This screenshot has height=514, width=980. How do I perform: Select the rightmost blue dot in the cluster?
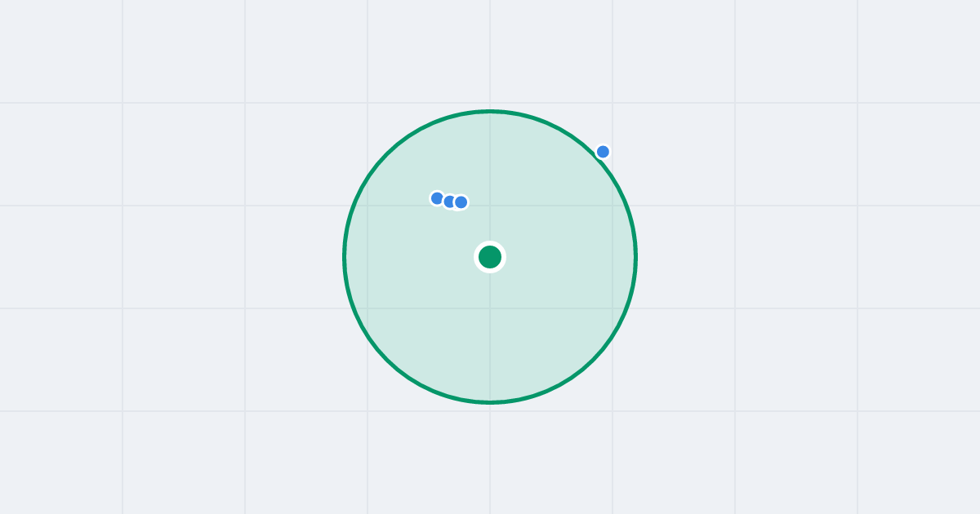pyautogui.click(x=461, y=202)
